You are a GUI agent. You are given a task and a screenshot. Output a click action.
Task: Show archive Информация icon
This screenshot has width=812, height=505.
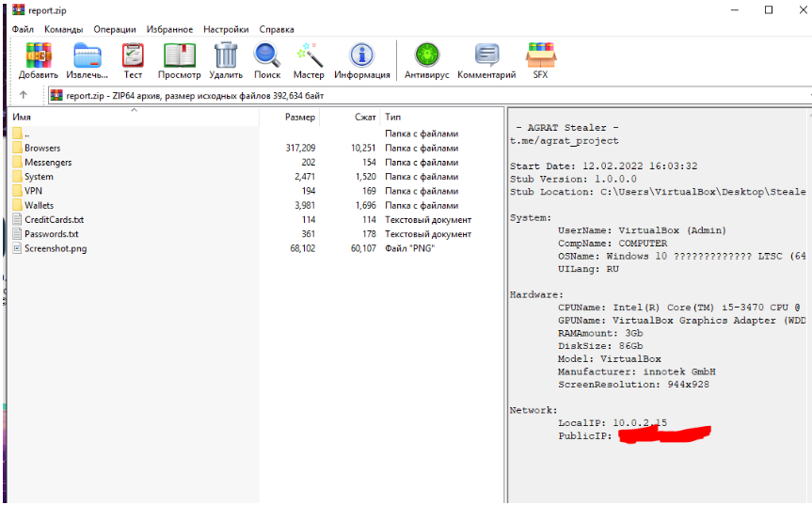click(x=362, y=55)
